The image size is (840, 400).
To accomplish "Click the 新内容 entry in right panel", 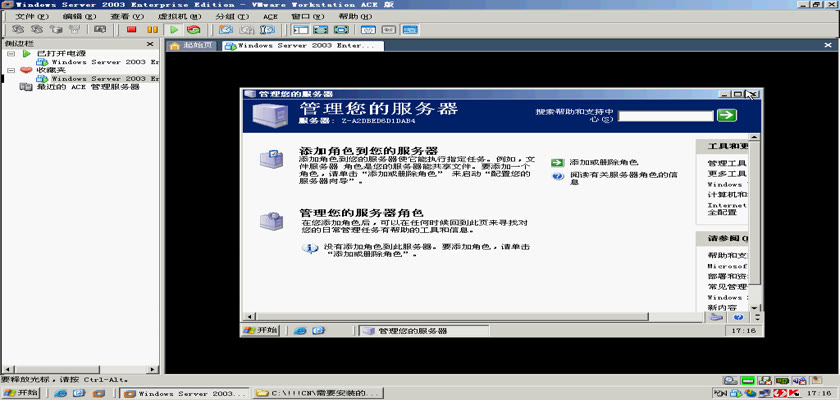I will coord(722,308).
